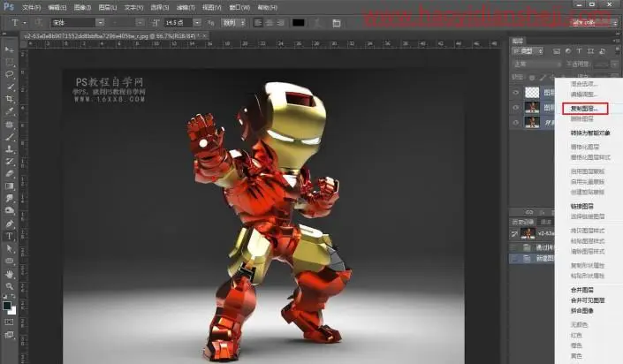Choose 链接图层 in context menu
This screenshot has height=364, width=623.
point(582,206)
